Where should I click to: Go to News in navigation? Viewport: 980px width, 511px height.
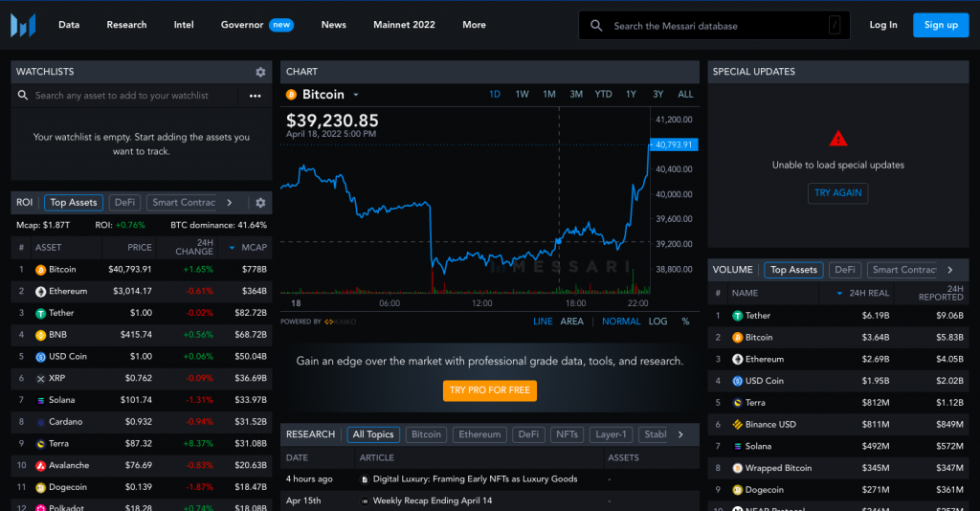coord(333,25)
